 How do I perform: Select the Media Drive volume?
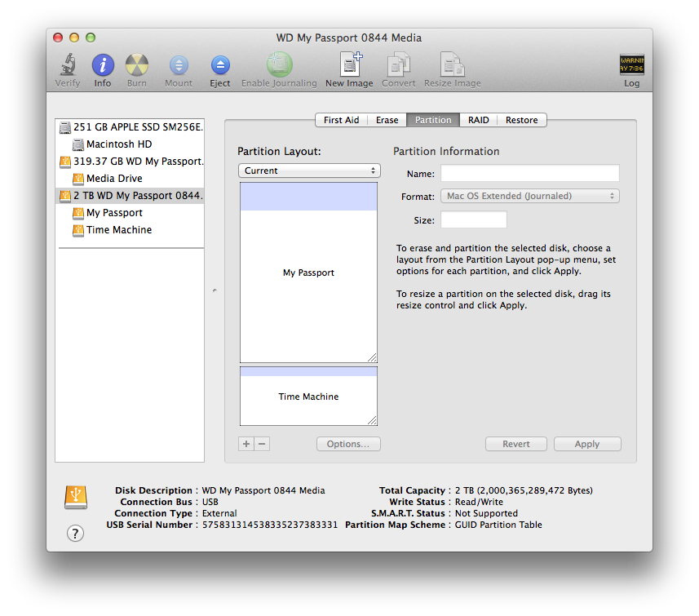point(130,179)
